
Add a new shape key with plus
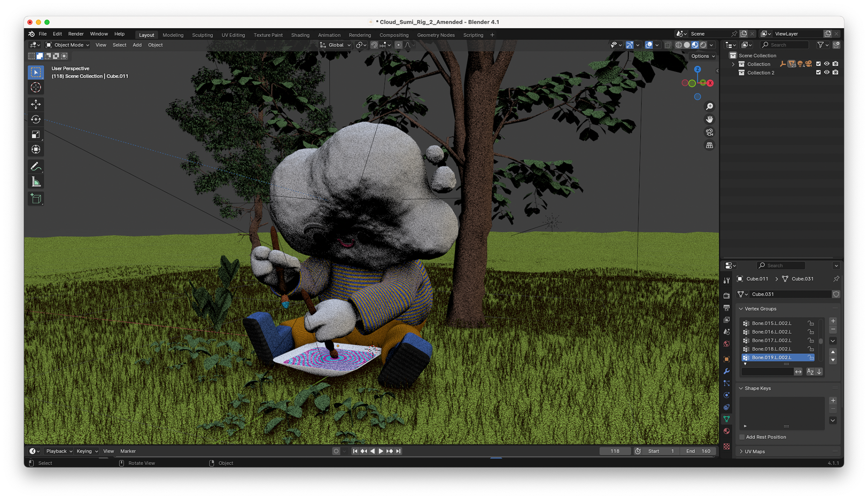coord(833,401)
